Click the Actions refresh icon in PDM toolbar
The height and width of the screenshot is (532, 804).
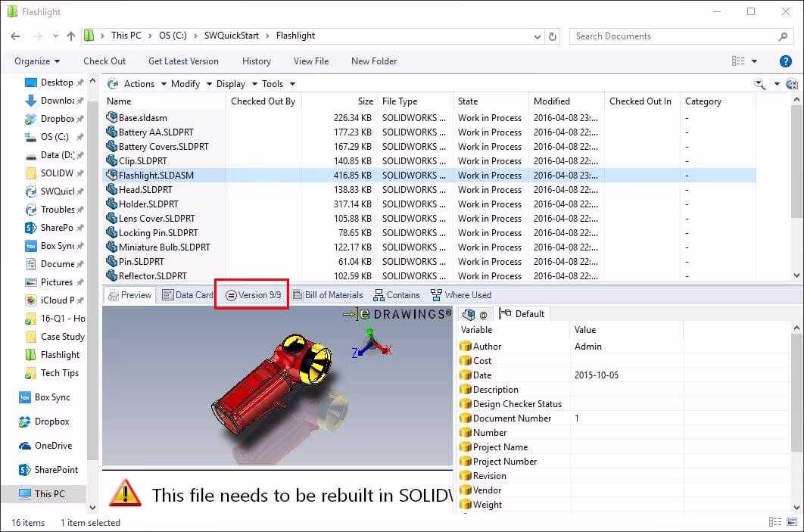114,84
